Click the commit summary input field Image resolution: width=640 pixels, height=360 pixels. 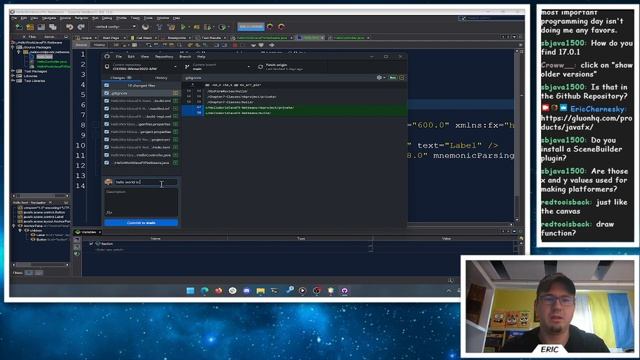point(146,182)
